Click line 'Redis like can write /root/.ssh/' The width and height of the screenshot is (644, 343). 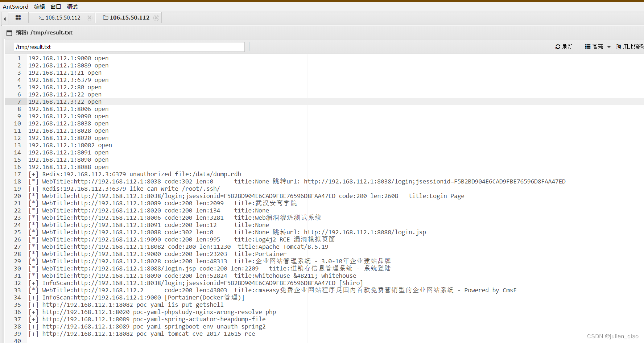coord(124,189)
